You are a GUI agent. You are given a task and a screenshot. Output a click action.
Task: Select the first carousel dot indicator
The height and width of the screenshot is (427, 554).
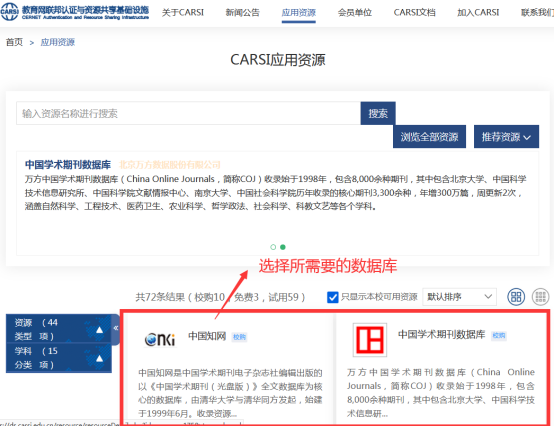point(273,247)
